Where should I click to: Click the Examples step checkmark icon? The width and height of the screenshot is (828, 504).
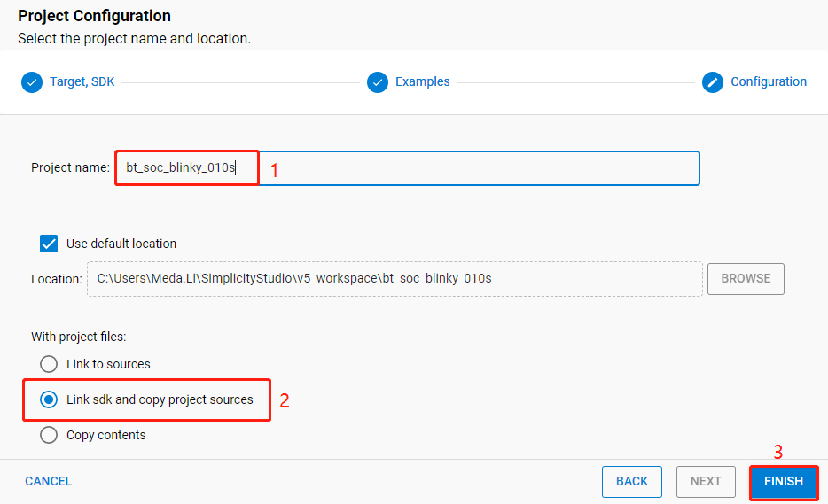pyautogui.click(x=378, y=82)
